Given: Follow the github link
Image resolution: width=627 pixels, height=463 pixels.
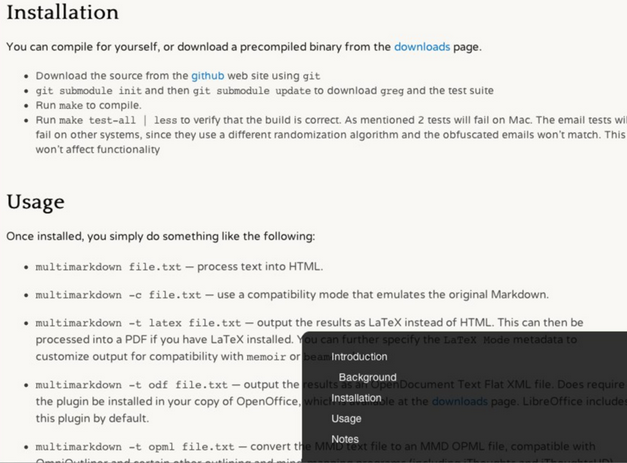Looking at the screenshot, I should [x=208, y=76].
